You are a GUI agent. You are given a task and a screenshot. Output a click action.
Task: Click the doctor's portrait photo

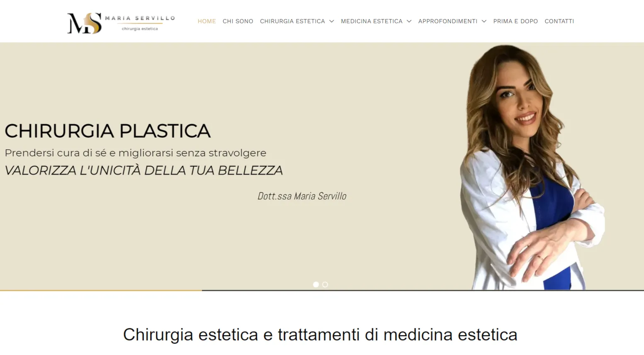[533, 167]
